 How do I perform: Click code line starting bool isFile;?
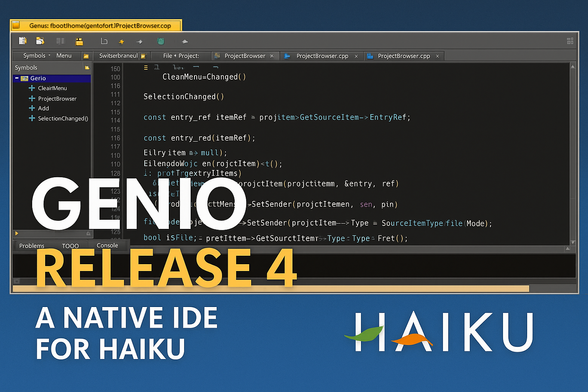click(276, 238)
